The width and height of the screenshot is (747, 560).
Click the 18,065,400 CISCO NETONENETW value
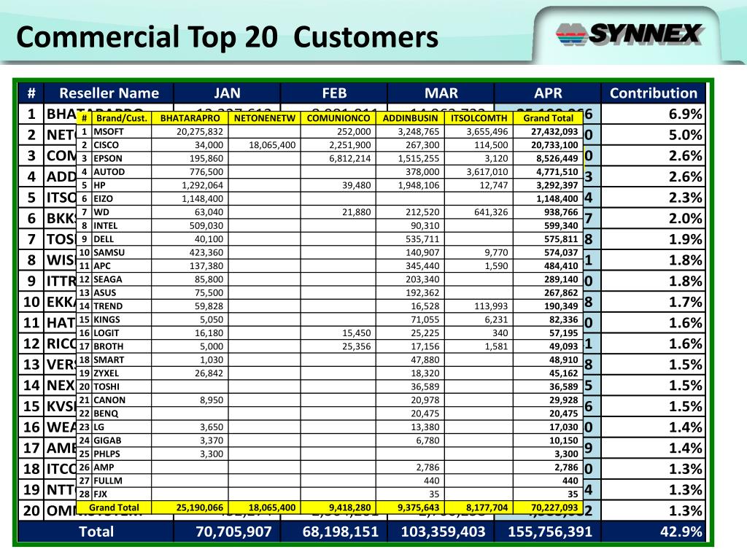[272, 145]
